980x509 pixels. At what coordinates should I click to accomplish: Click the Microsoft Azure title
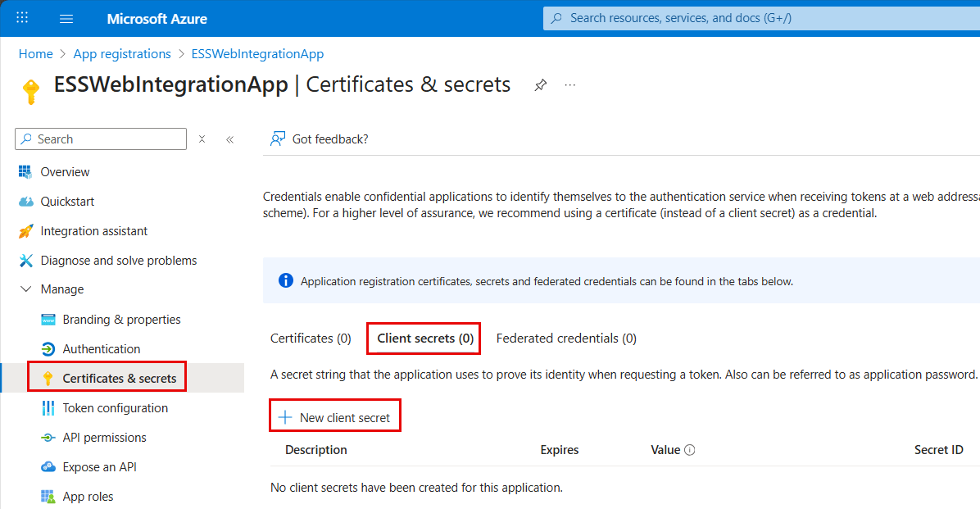[157, 19]
